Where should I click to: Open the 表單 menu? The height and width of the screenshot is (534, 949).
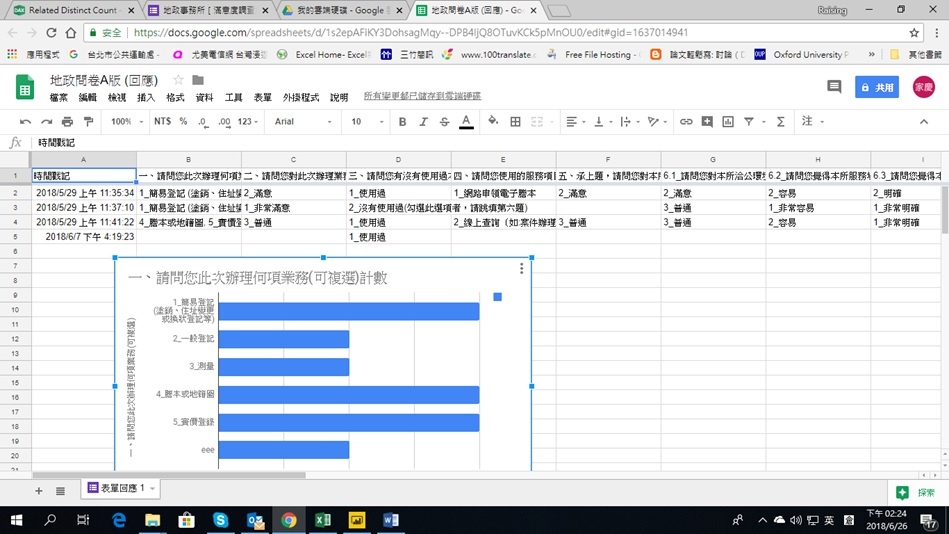coord(263,97)
